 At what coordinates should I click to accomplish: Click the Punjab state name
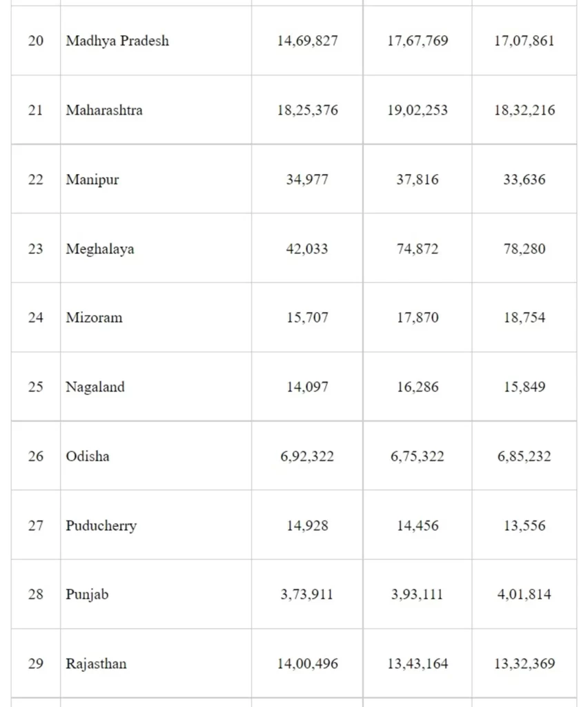click(x=87, y=594)
